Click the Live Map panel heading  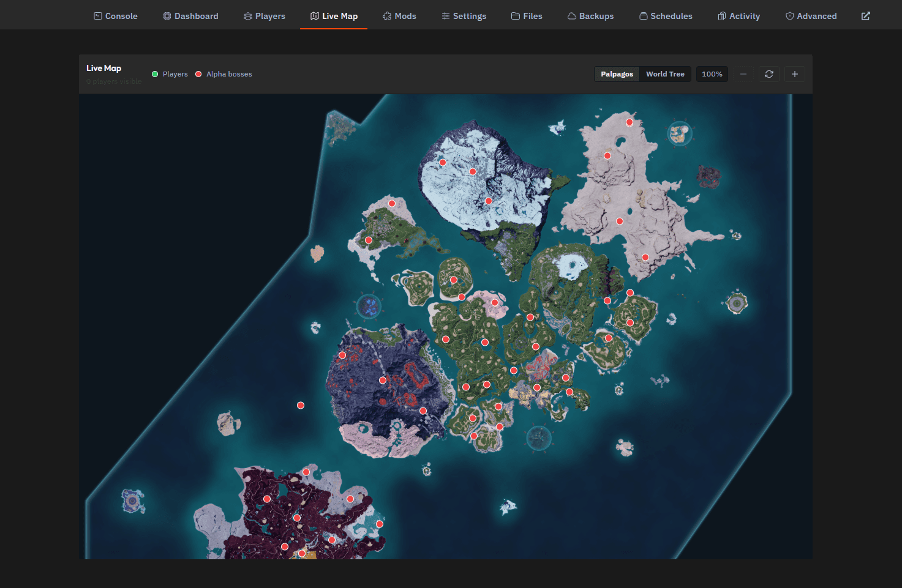click(103, 68)
